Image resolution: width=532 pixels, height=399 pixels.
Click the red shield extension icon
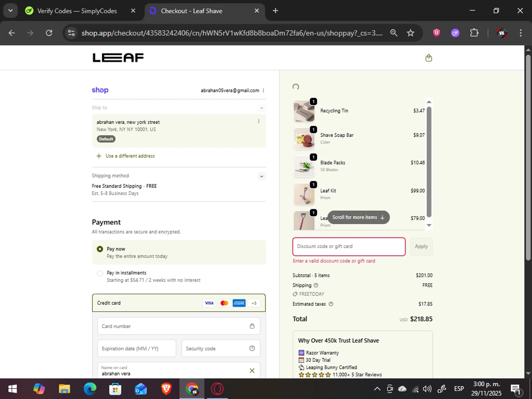coord(437,33)
